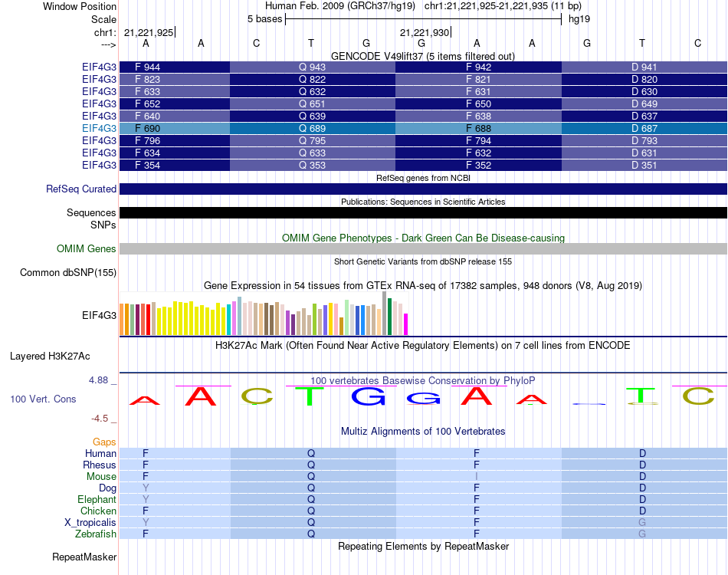This screenshot has height=575, width=728.
Task: Select the Q 943 codon block
Action: (313, 67)
